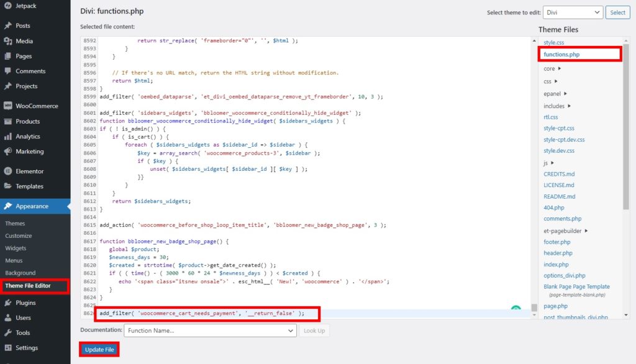
Task: Click the Users icon in sidebar
Action: click(7, 318)
